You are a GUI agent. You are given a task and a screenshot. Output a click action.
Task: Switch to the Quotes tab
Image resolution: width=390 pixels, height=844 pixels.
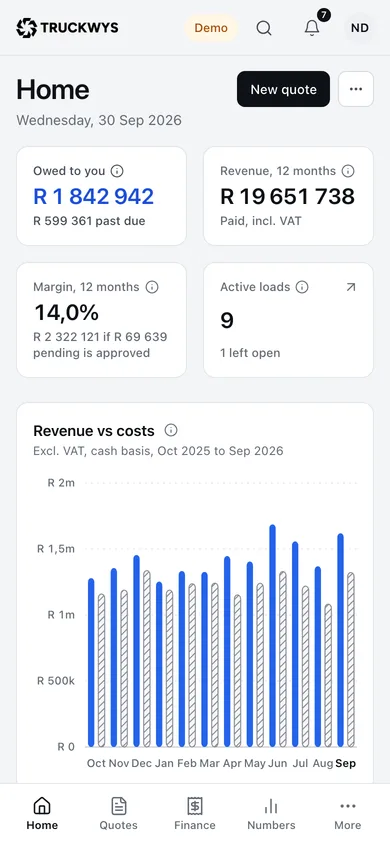pos(118,814)
